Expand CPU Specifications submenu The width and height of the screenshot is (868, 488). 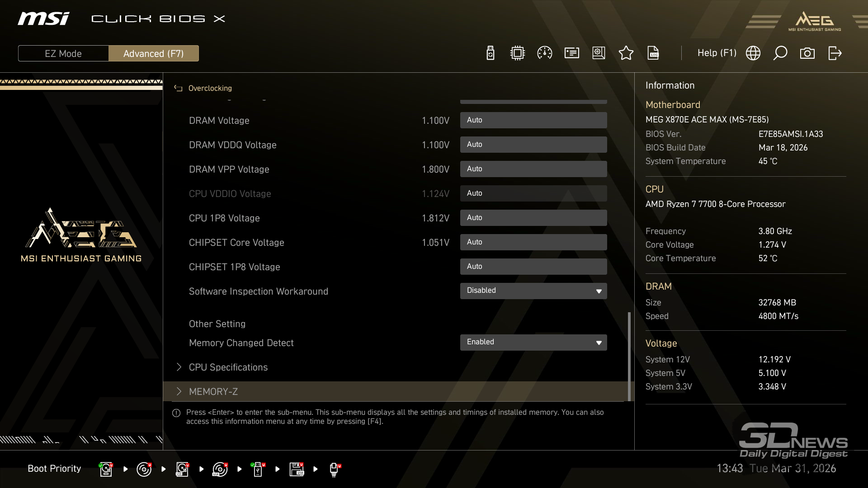coord(228,367)
